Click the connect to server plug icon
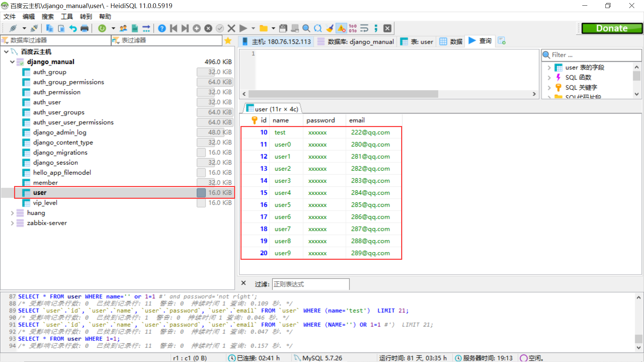Image resolution: width=644 pixels, height=362 pixels. click(13, 28)
